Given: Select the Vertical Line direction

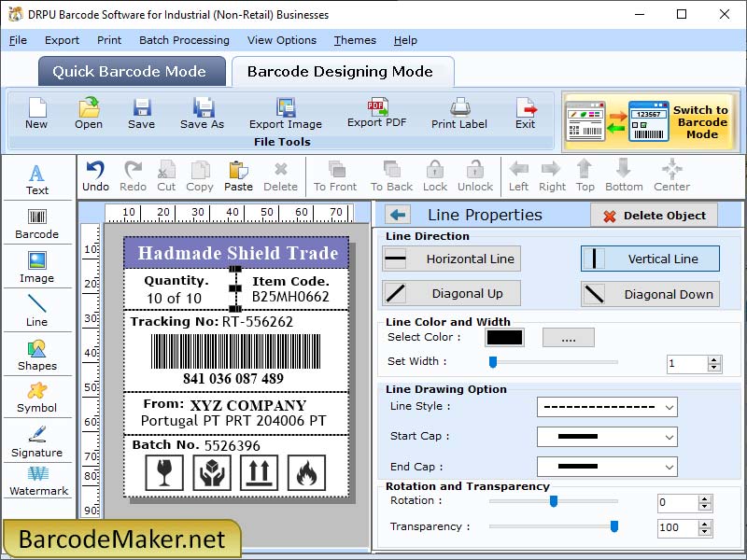Looking at the screenshot, I should coord(650,259).
